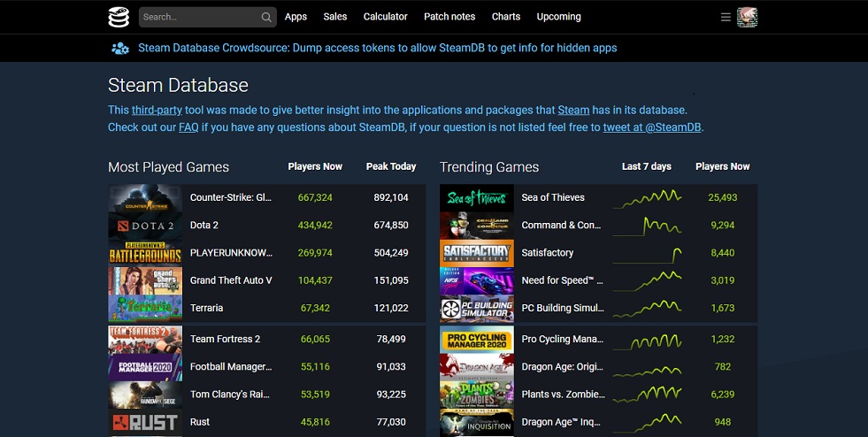
Task: Open Satisfactory thumbnail
Action: coord(477,253)
